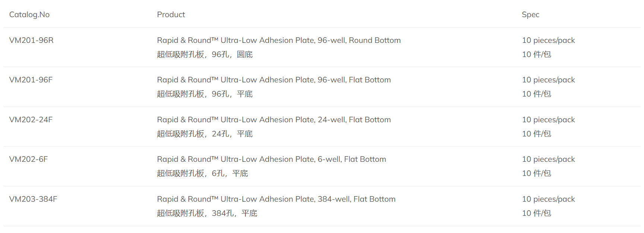Click the 24-well Flat Bottom product name
Viewport: 644px width, 233px height.
click(x=274, y=120)
